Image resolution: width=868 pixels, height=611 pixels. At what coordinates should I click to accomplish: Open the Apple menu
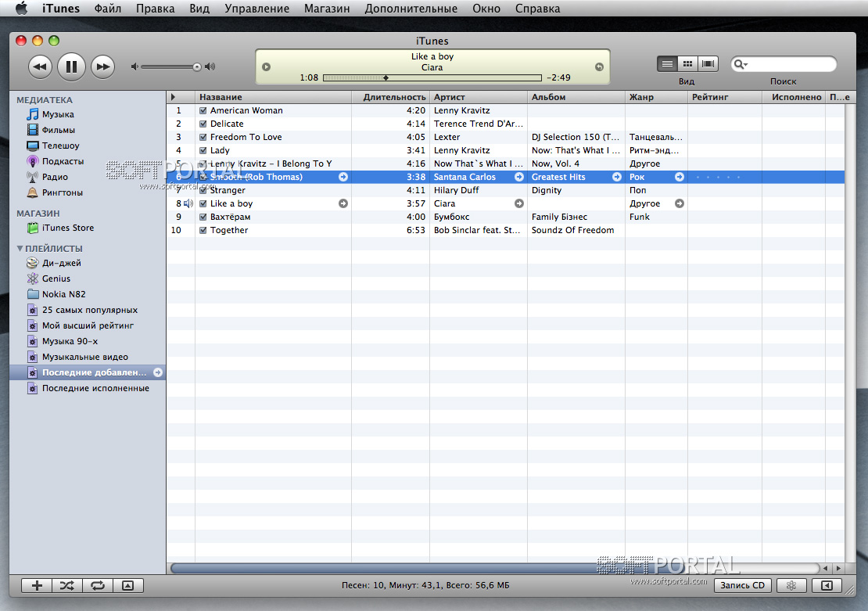(x=21, y=9)
